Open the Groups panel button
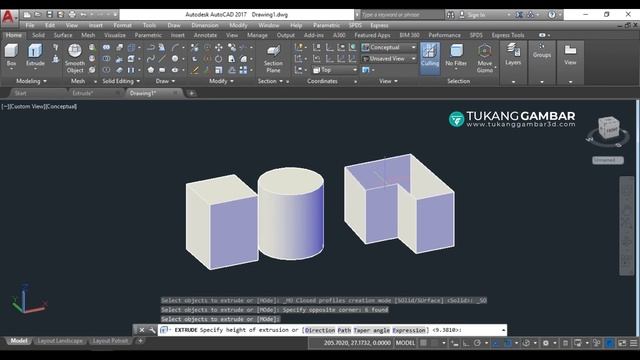Screen dimensions: 640x360 [542, 51]
